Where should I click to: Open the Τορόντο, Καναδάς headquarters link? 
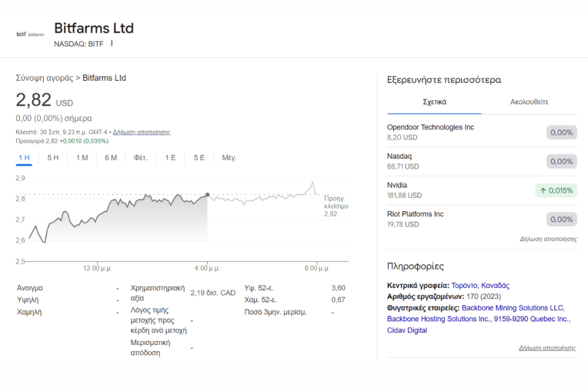click(x=481, y=286)
